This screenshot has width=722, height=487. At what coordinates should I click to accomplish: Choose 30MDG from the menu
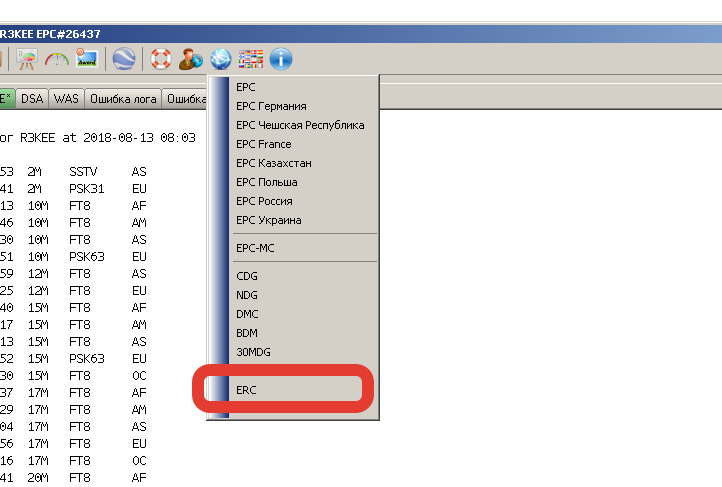[253, 352]
